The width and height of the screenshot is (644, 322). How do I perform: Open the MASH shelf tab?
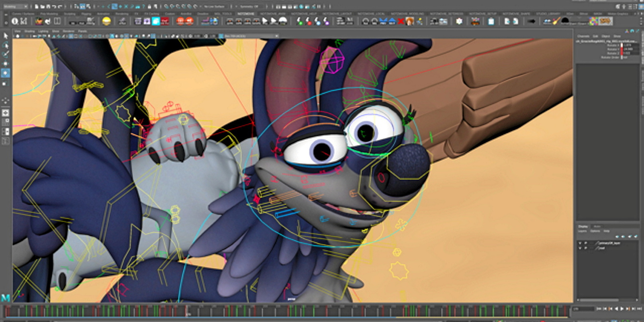[597, 14]
